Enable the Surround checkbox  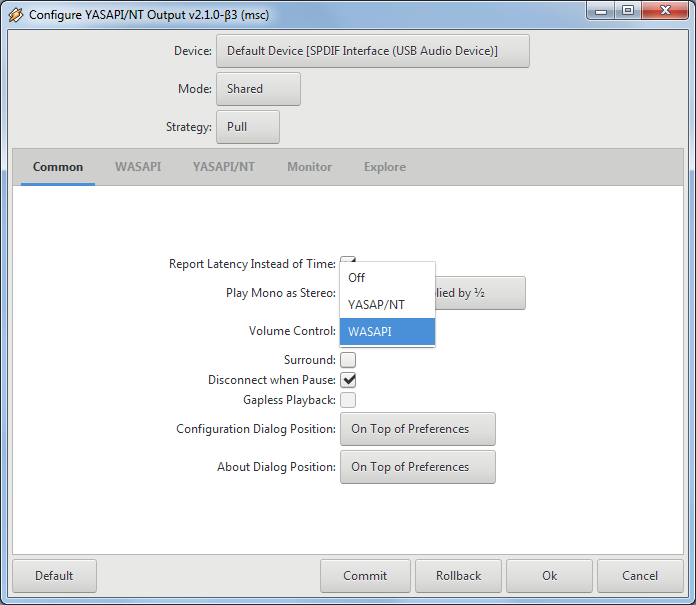tap(348, 360)
